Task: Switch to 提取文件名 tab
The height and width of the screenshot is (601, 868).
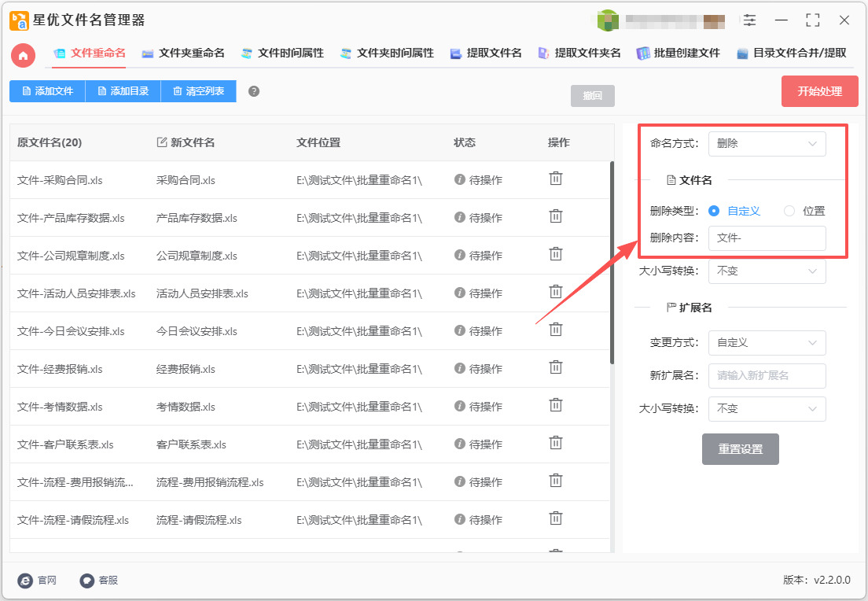Action: [486, 53]
